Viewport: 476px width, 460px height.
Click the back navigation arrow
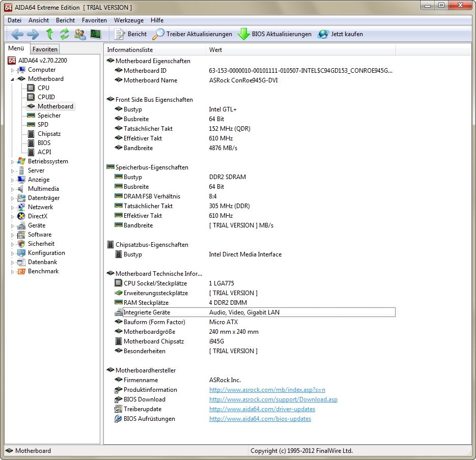pos(17,34)
